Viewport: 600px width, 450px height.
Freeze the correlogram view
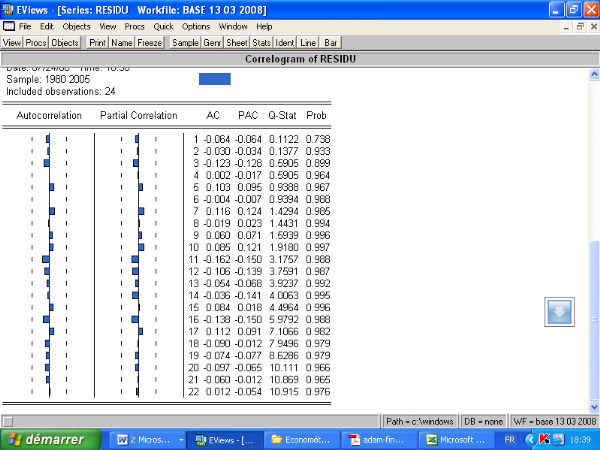[150, 42]
